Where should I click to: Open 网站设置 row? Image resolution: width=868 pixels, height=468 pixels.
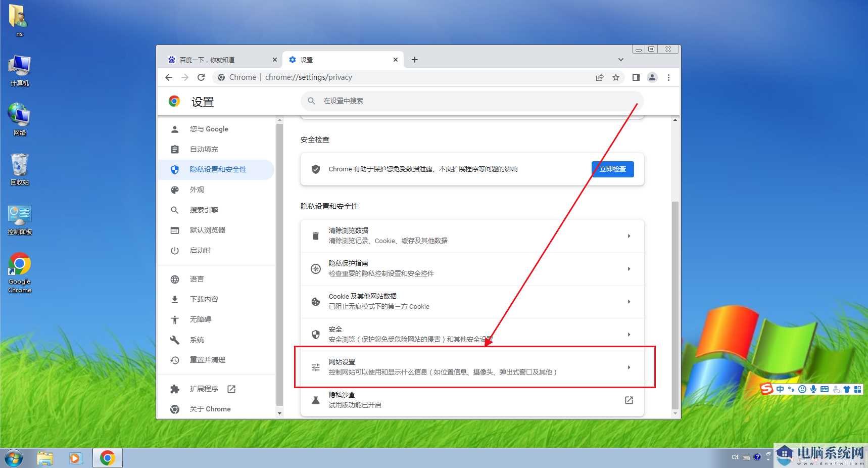point(472,367)
